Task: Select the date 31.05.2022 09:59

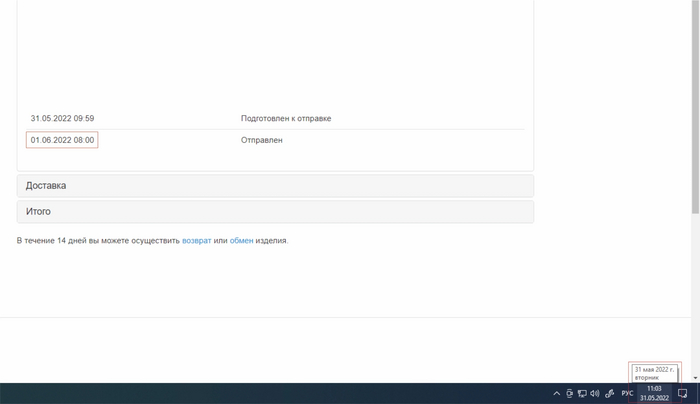Action: [62, 118]
